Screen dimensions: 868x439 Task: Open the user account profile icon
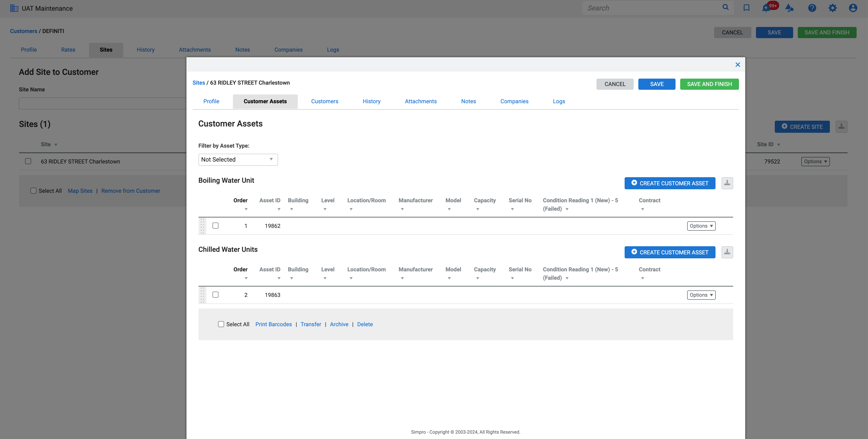[853, 8]
